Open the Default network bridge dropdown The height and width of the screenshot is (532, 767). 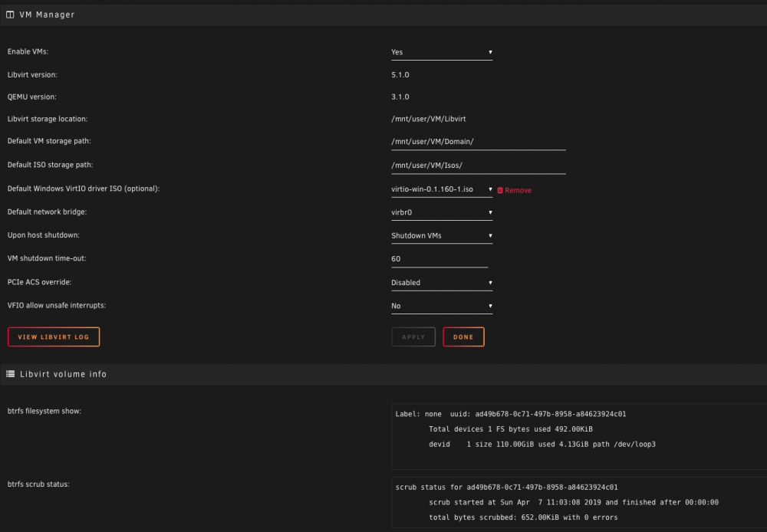click(442, 212)
